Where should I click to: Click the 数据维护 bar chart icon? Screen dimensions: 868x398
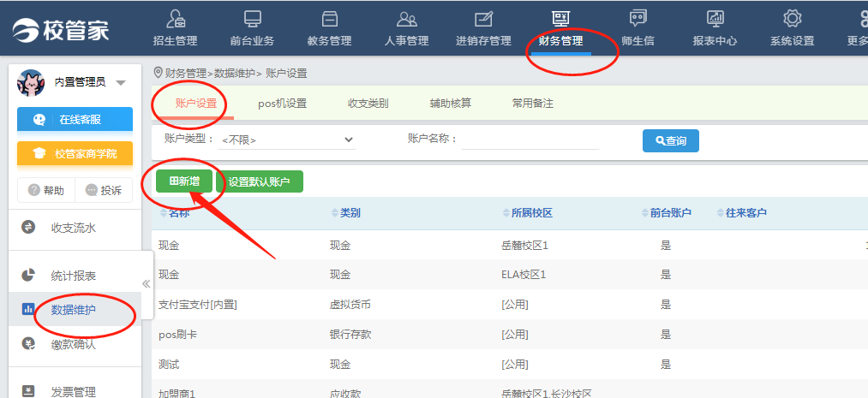[x=27, y=309]
